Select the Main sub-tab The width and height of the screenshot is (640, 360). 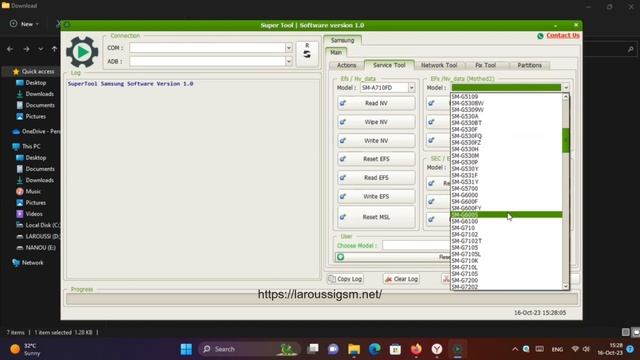(336, 52)
